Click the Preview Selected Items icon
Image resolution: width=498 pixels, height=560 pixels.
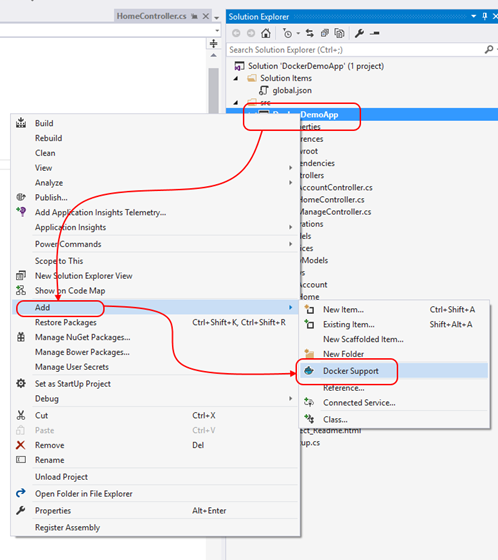click(374, 33)
